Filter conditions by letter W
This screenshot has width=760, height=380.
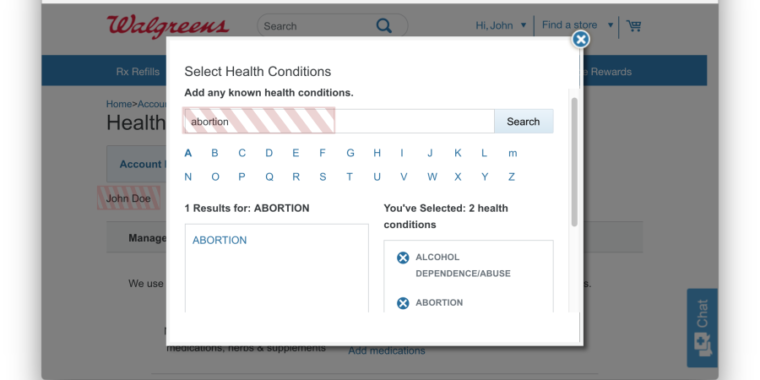[x=432, y=177]
